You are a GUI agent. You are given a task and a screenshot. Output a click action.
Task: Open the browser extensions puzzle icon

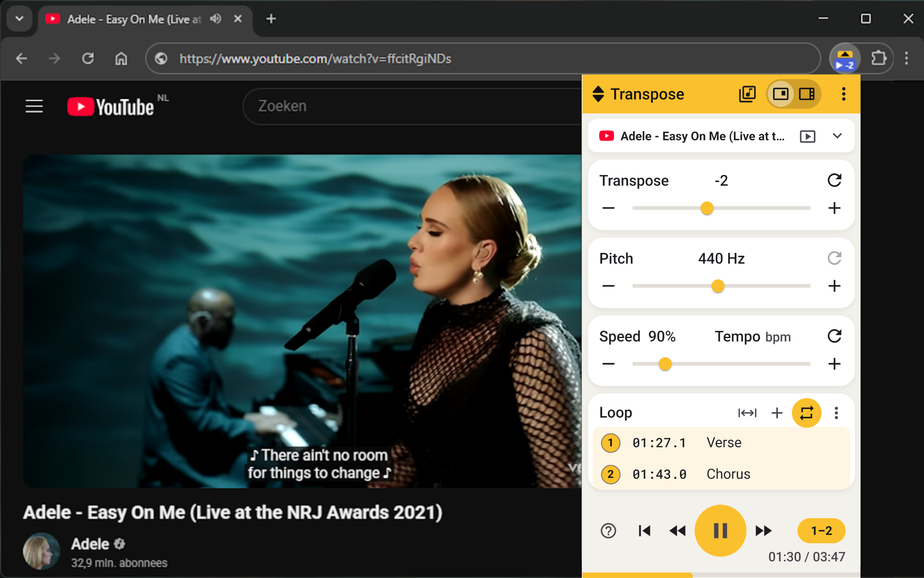(x=879, y=59)
